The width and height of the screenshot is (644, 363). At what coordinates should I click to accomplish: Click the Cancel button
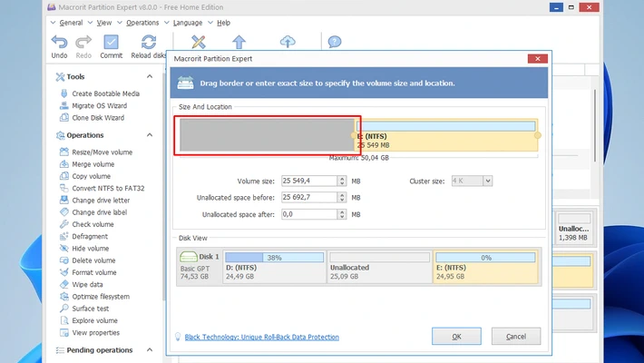coord(516,337)
